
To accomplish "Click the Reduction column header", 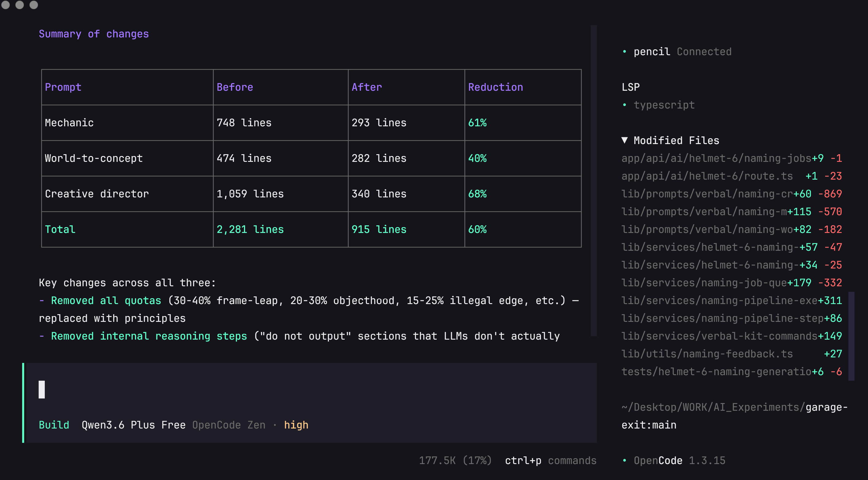I will [495, 87].
